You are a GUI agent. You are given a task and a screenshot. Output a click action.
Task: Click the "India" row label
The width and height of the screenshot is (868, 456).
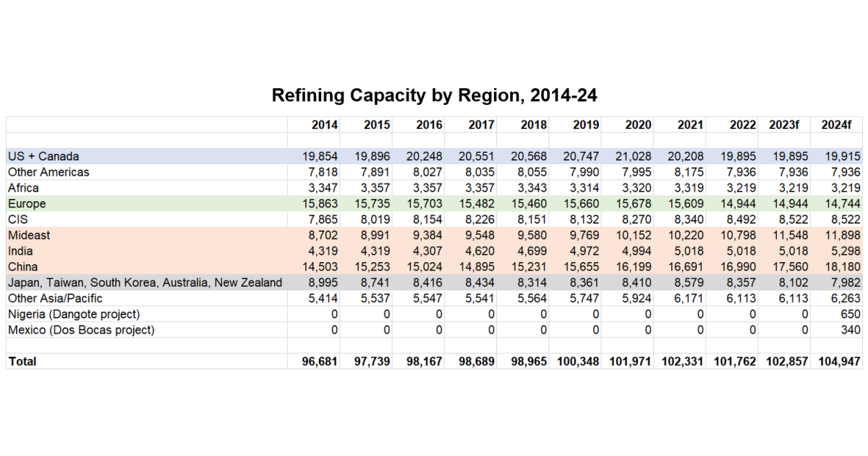tap(20, 251)
